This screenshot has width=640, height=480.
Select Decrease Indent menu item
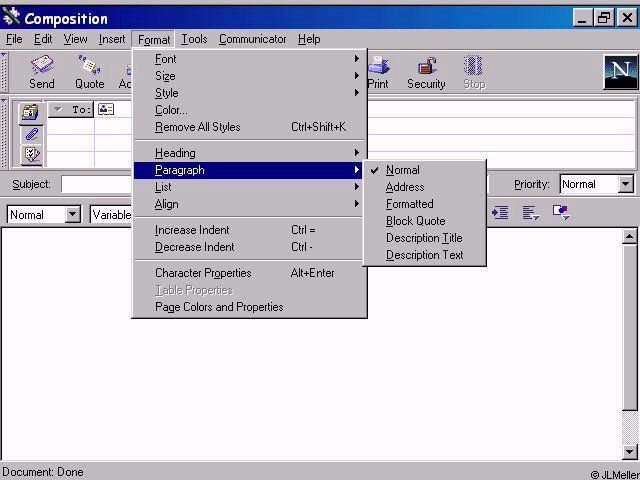(249, 247)
